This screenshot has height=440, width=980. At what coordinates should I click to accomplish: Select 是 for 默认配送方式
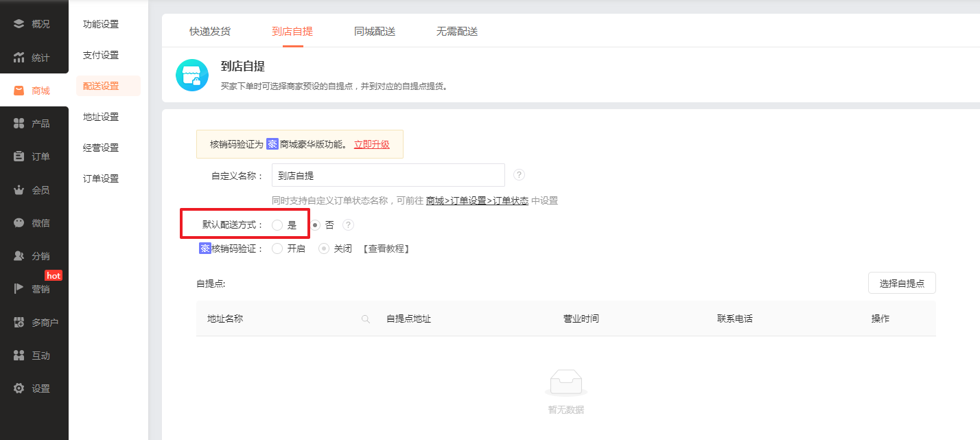(x=277, y=225)
